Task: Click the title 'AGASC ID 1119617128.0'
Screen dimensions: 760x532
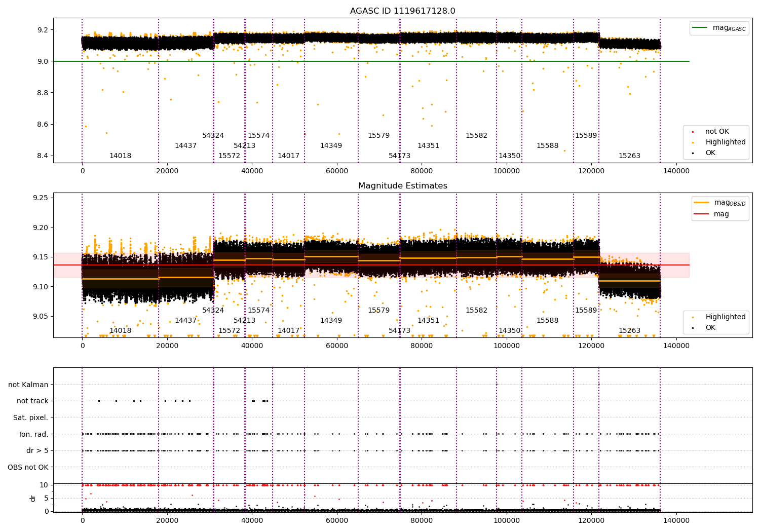Action: click(402, 11)
